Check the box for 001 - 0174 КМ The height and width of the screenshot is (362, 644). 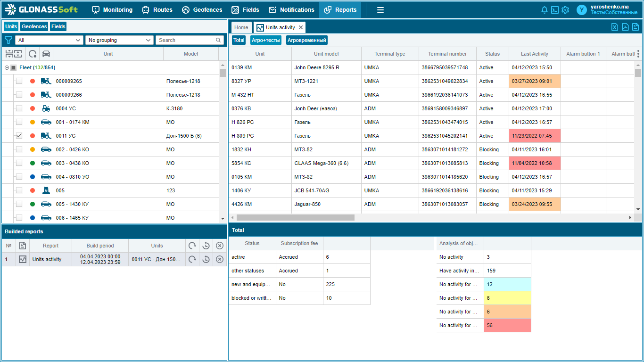click(19, 122)
